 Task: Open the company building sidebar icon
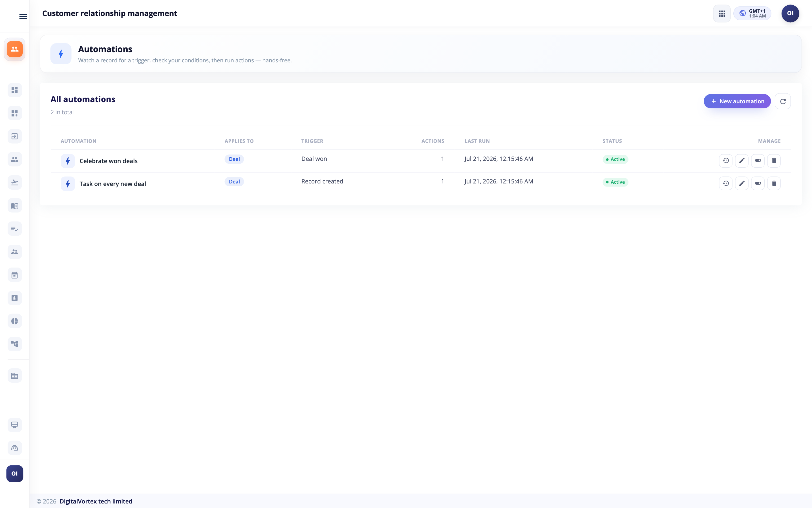[15, 376]
